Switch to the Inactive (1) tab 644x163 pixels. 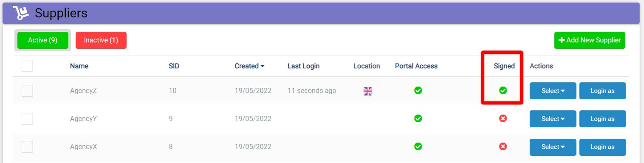click(101, 40)
